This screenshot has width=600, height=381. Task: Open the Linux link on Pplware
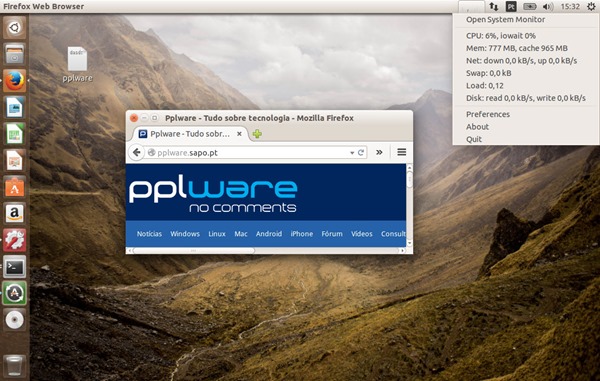[x=217, y=234]
